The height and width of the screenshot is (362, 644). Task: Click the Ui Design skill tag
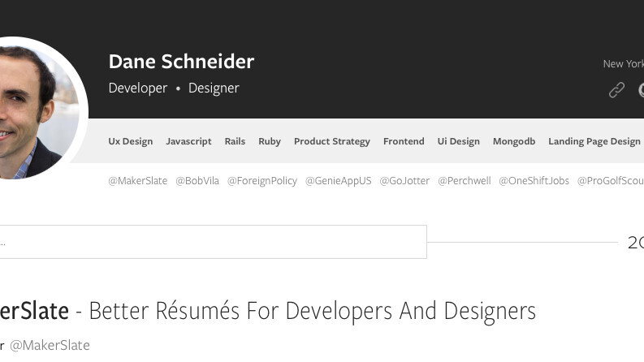click(x=458, y=141)
